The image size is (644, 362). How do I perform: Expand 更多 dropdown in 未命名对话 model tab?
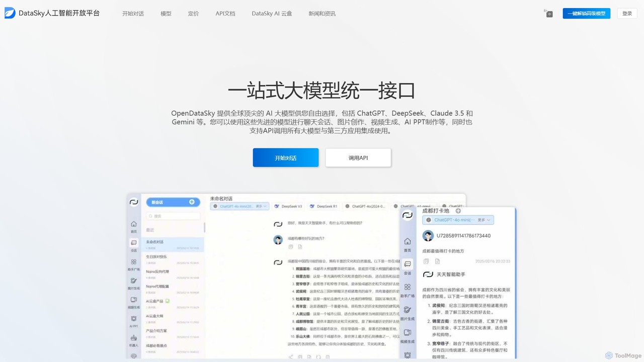coord(261,206)
